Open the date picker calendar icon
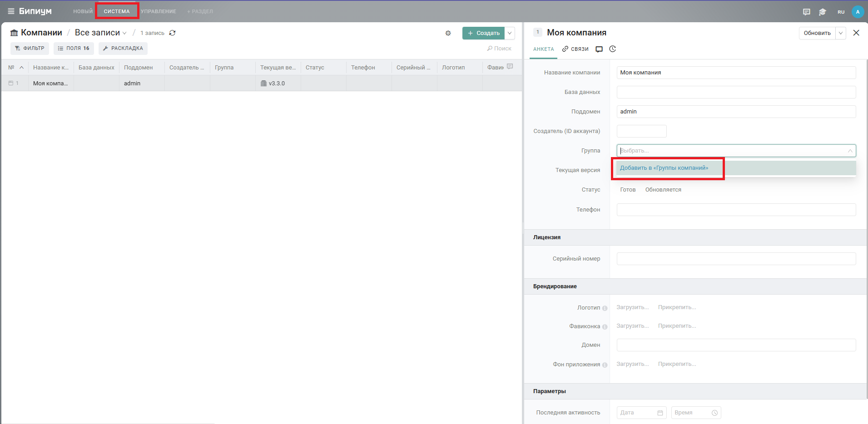This screenshot has height=424, width=868. [660, 413]
